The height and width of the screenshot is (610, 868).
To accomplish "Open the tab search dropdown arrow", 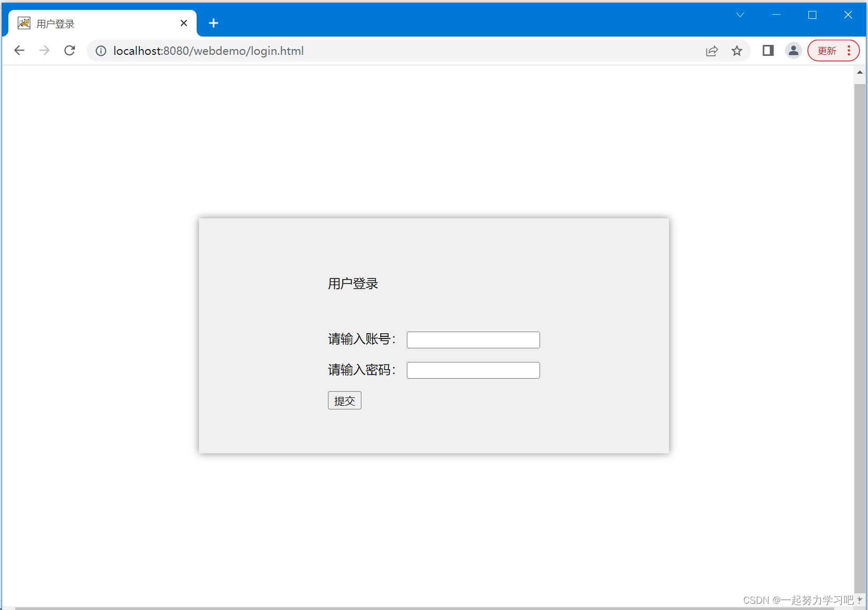I will pyautogui.click(x=740, y=15).
